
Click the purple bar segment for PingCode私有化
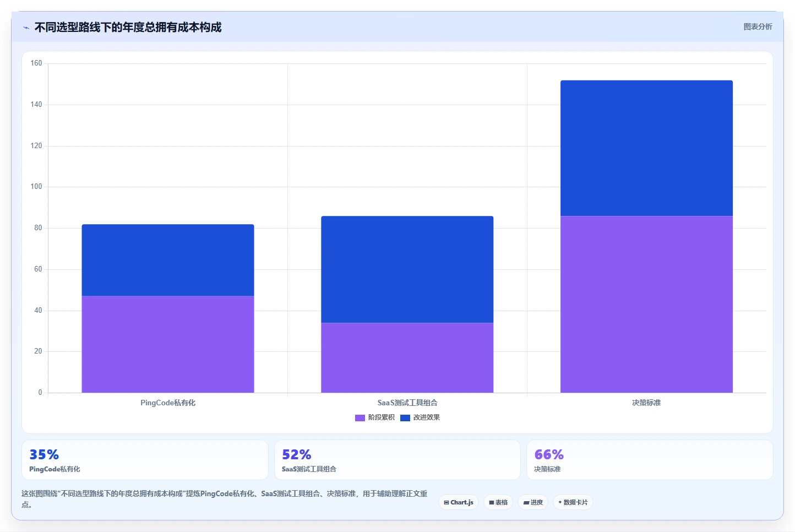(x=168, y=344)
